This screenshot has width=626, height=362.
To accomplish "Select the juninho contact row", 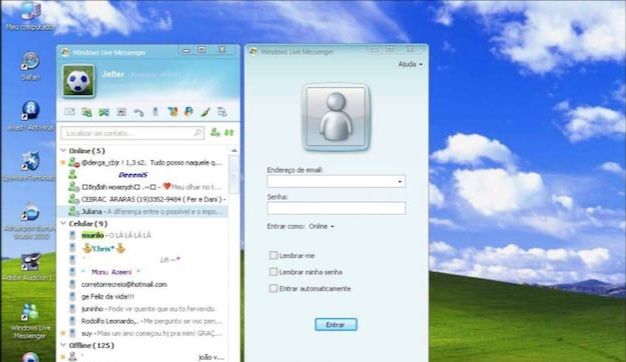I will pyautogui.click(x=143, y=309).
